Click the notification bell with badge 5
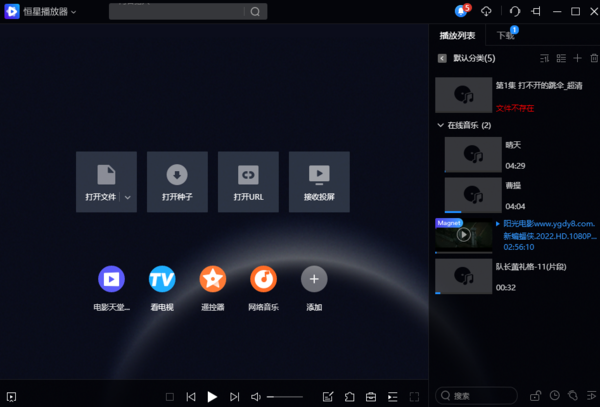The image size is (600, 407). (461, 11)
